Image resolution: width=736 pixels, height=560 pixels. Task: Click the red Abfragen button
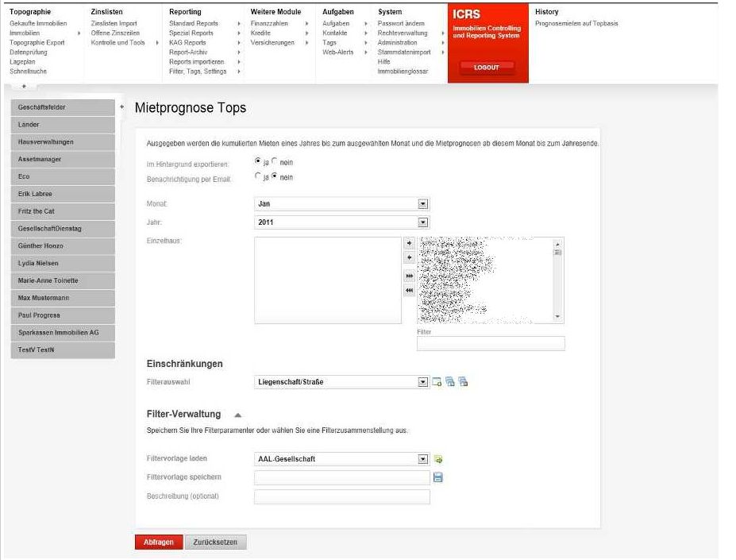tap(159, 543)
